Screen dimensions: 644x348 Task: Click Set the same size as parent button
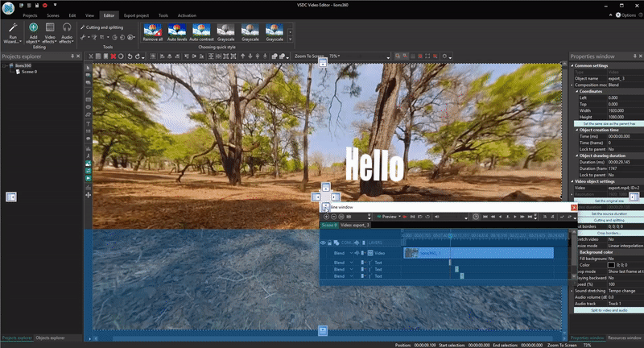pyautogui.click(x=609, y=123)
